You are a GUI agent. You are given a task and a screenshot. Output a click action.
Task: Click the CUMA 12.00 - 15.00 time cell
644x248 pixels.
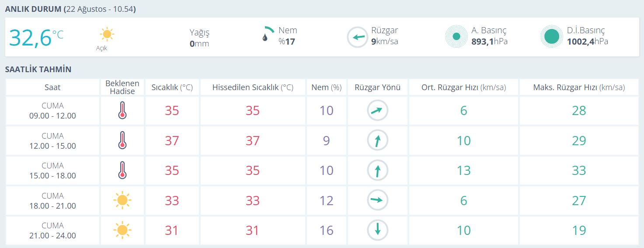point(52,141)
